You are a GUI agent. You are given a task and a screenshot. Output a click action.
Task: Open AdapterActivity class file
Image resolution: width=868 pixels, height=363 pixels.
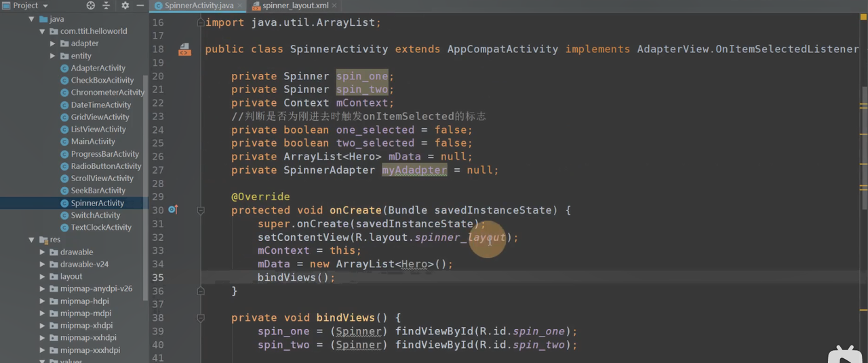tap(98, 68)
